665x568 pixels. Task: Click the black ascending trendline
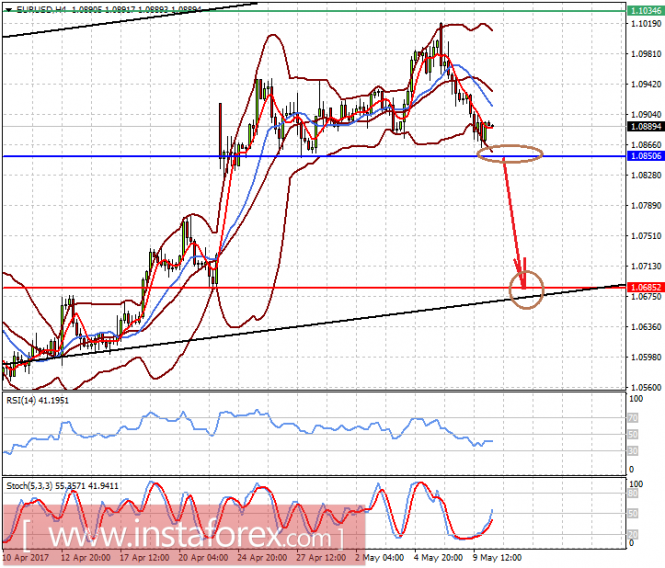click(314, 325)
